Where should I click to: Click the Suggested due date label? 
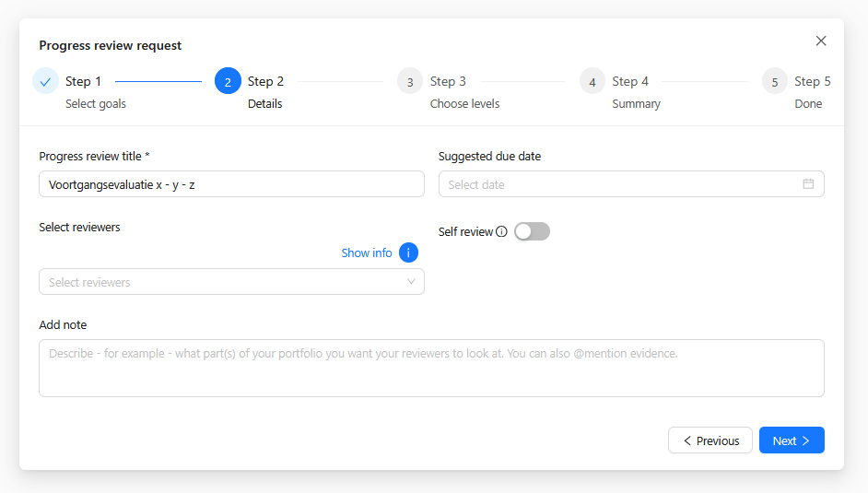pyautogui.click(x=489, y=157)
